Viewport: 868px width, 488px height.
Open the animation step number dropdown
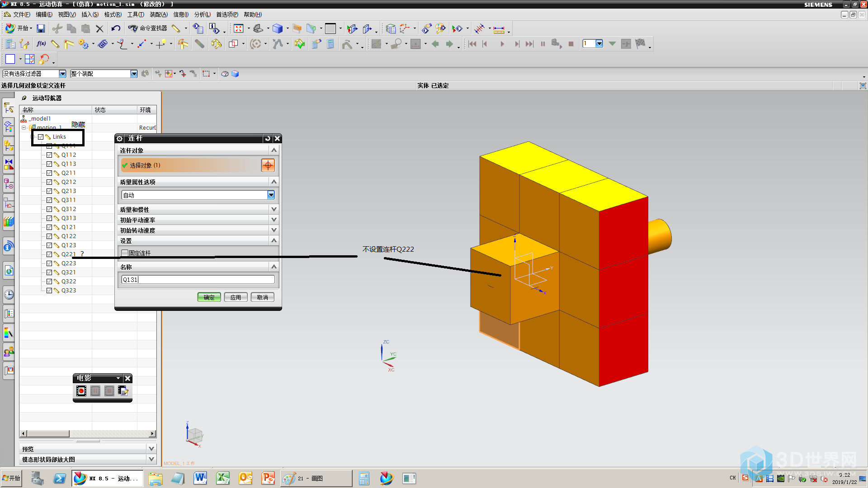(599, 44)
